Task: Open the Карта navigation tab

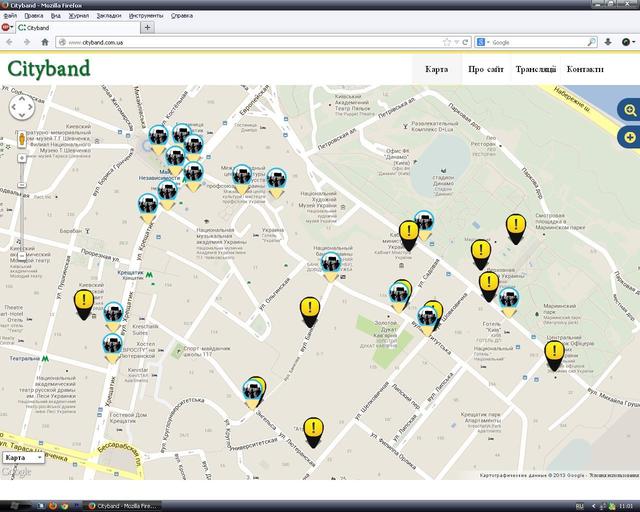Action: click(437, 69)
